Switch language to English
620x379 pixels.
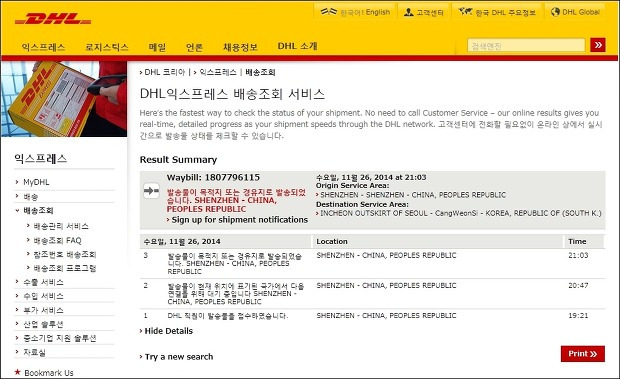pos(378,12)
